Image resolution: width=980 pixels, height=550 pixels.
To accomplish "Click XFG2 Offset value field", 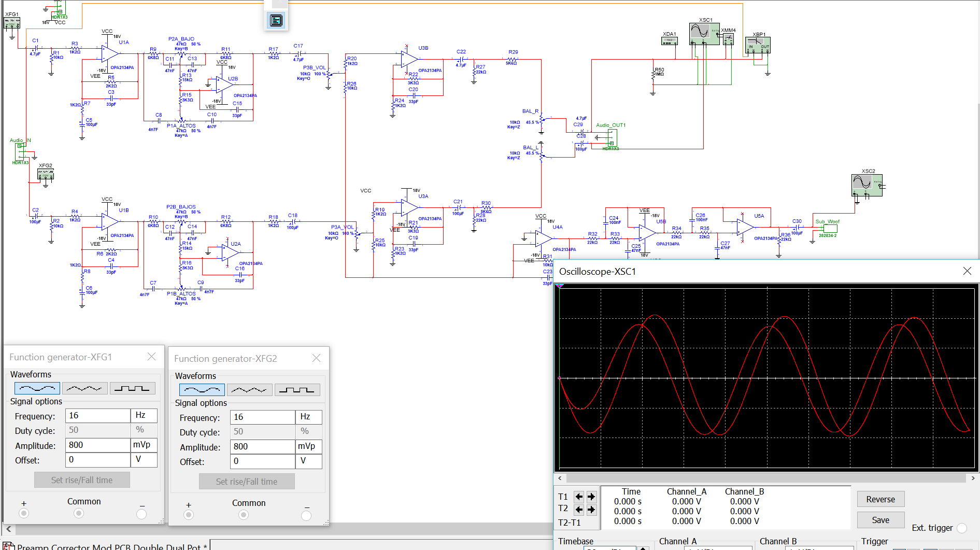I will tap(263, 461).
